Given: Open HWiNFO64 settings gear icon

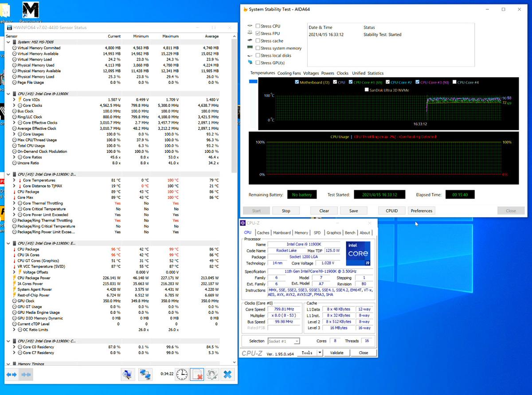Looking at the screenshot, I should (212, 375).
